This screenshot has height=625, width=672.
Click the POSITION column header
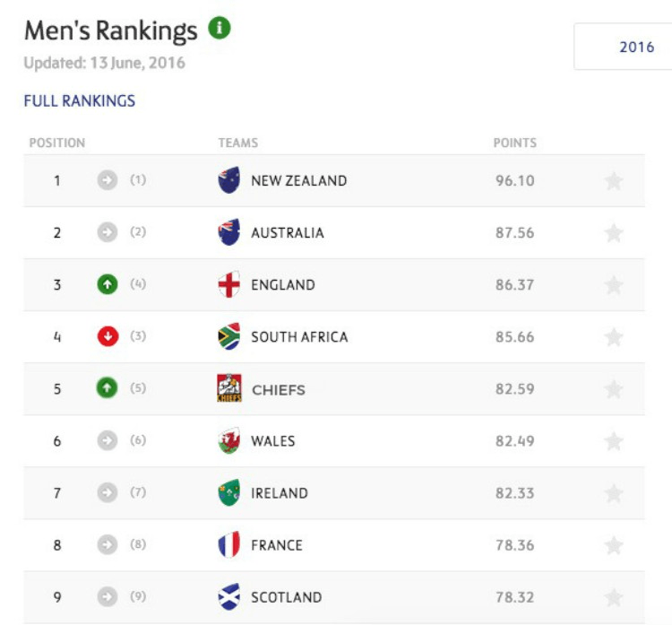57,143
